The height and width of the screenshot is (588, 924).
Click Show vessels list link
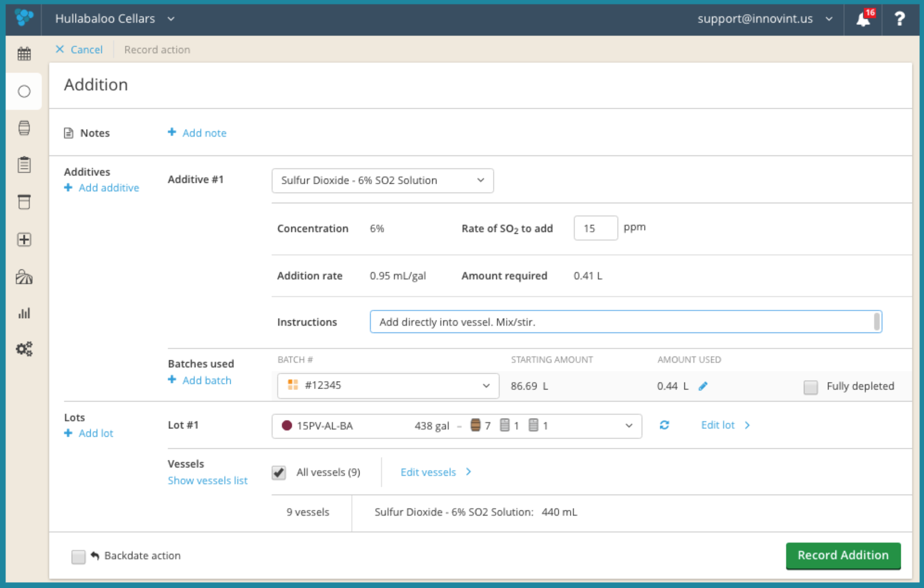(208, 480)
